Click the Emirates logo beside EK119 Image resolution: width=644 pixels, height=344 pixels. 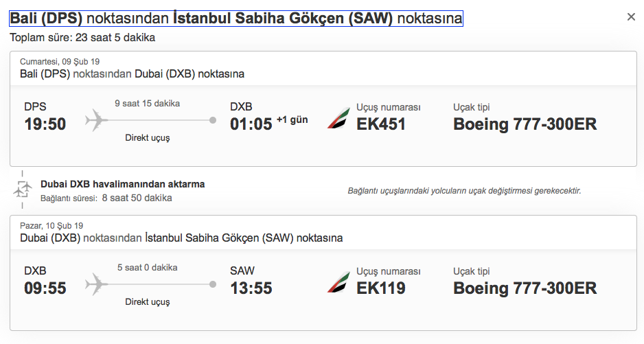pyautogui.click(x=337, y=282)
